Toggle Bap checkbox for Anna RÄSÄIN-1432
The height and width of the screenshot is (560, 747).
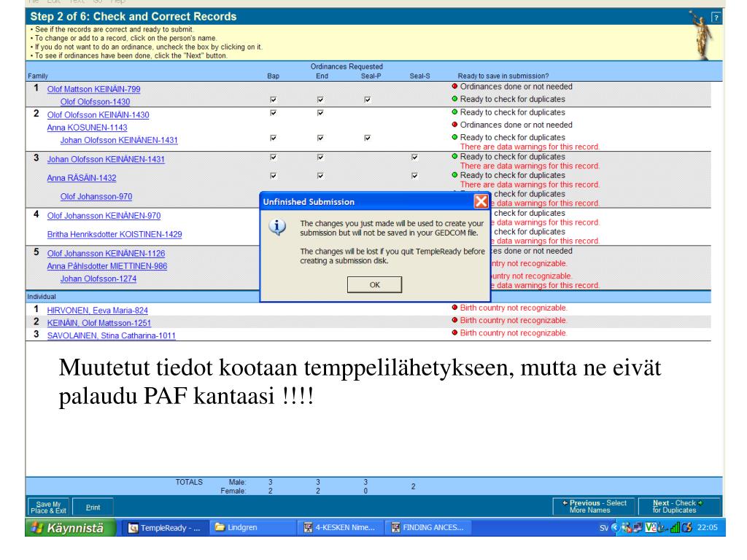[273, 176]
